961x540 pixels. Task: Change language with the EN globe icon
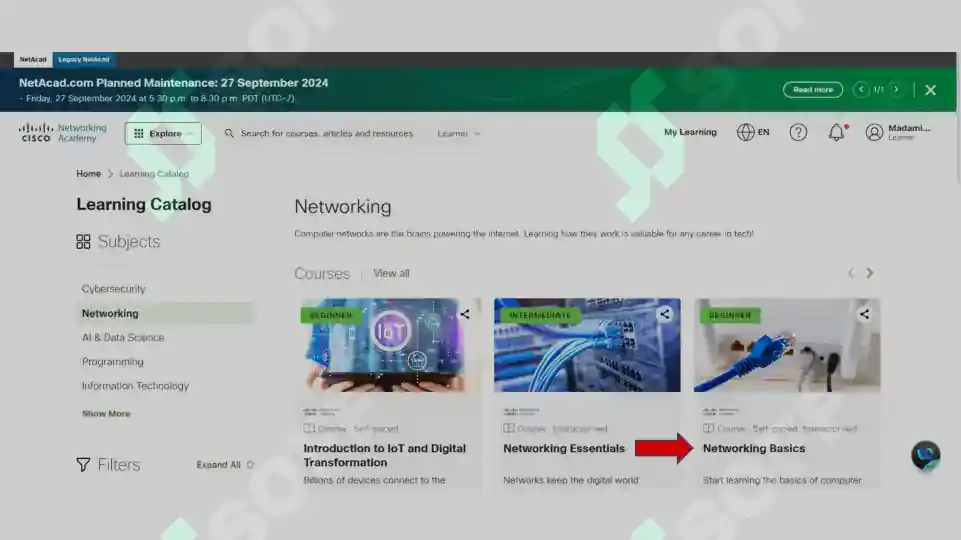[753, 132]
